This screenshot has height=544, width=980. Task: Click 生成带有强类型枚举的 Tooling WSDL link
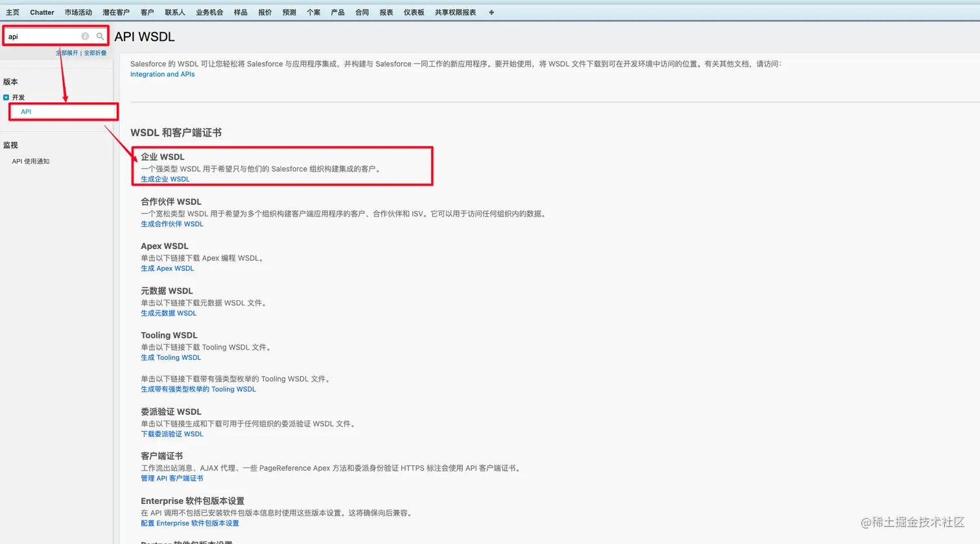(198, 389)
